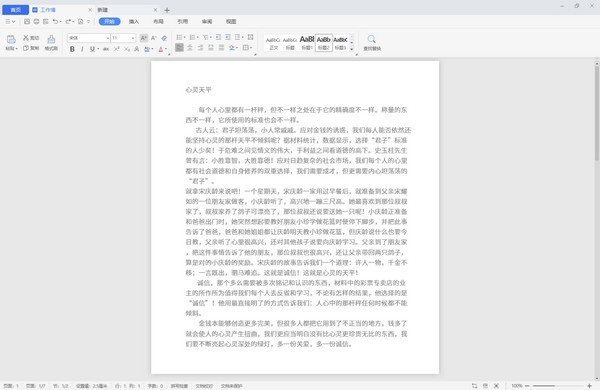Click the Paste clipboard icon
The image size is (600, 390).
pyautogui.click(x=11, y=42)
